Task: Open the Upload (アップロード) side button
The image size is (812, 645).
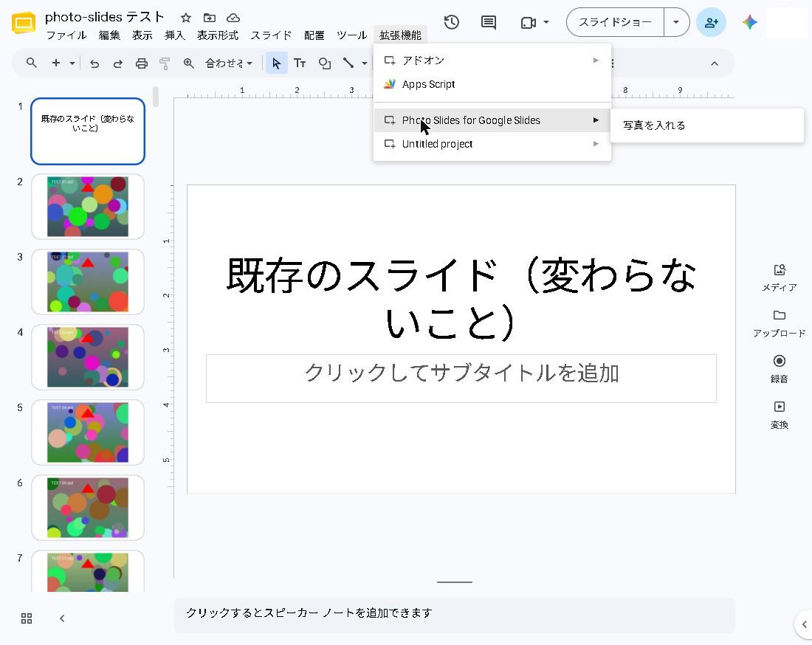Action: [x=779, y=323]
